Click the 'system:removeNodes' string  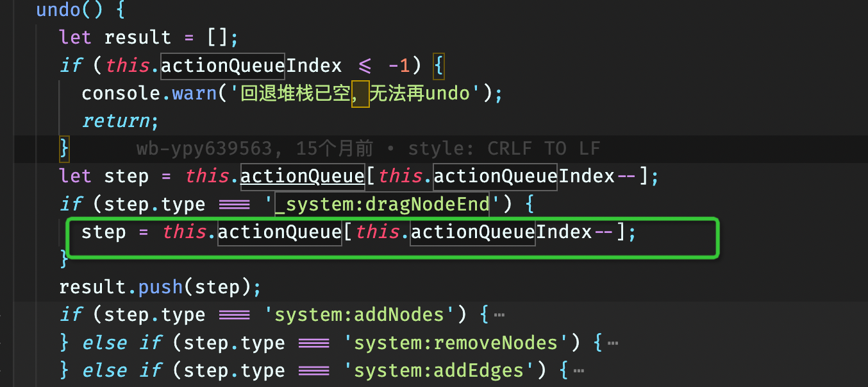coord(456,343)
